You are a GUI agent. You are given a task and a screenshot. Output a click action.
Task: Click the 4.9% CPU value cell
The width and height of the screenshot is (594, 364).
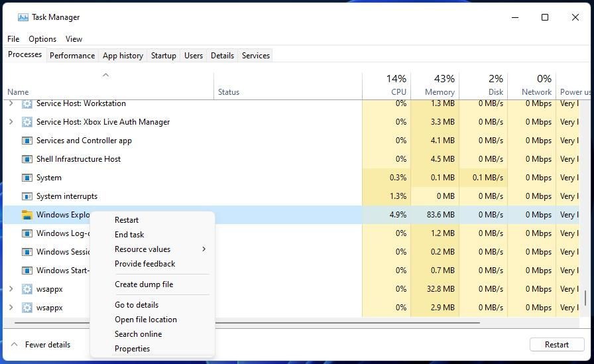pos(386,215)
